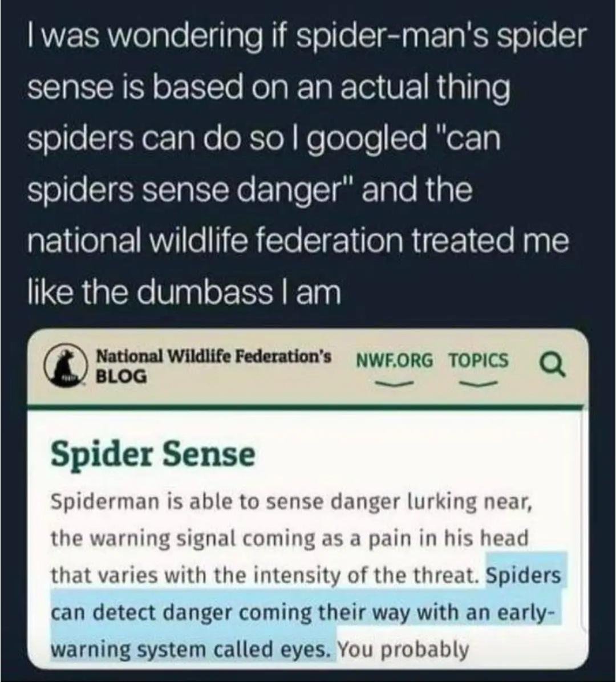
Task: Click the trailing "You probably" text
Action: (403, 650)
